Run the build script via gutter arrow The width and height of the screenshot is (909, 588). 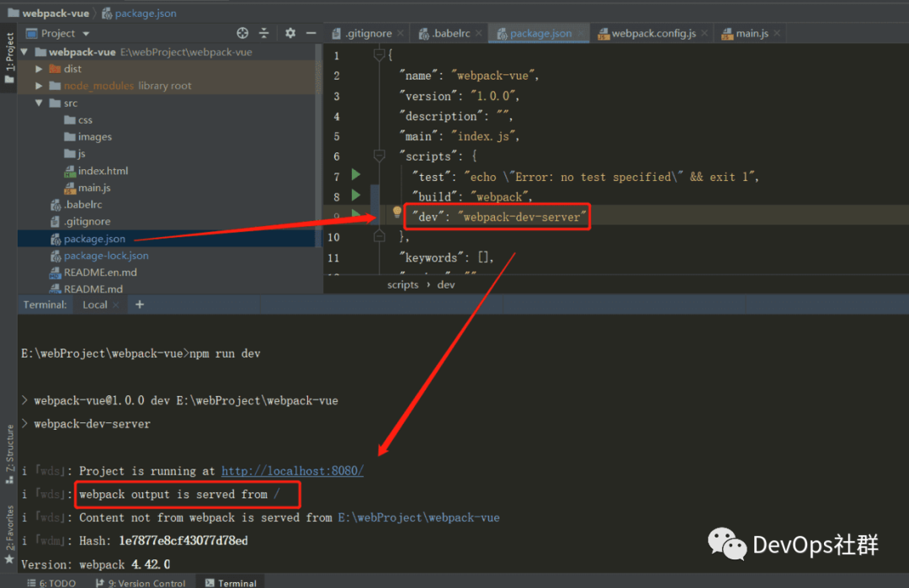pyautogui.click(x=356, y=194)
